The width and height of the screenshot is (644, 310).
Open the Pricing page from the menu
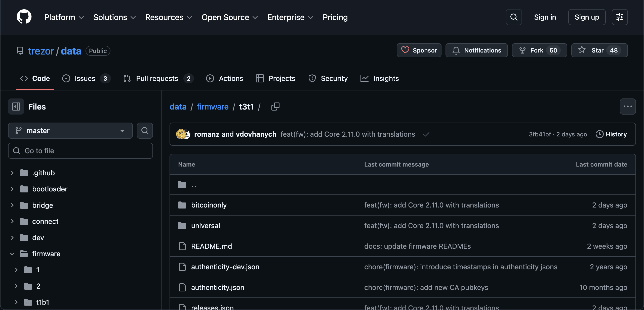coord(335,17)
